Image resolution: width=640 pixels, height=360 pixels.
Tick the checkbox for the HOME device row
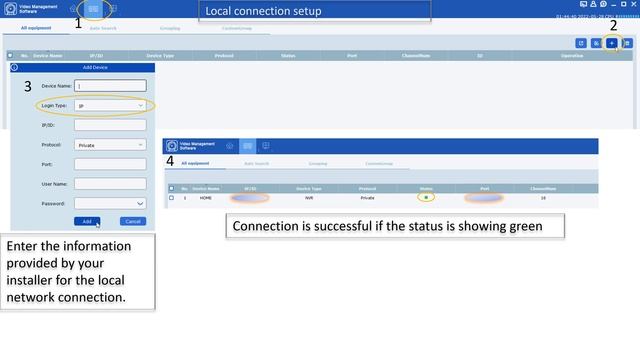(171, 198)
